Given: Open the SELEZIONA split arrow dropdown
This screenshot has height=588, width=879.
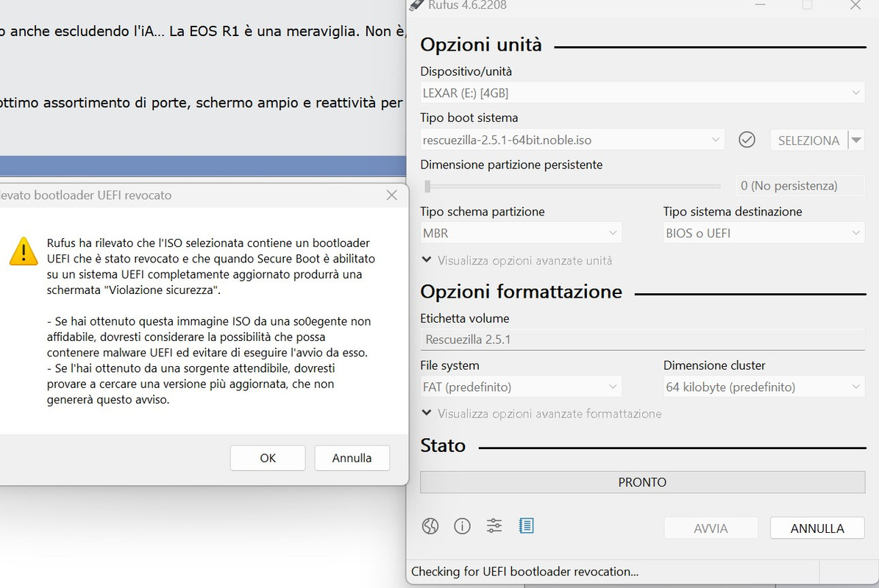Looking at the screenshot, I should point(857,140).
